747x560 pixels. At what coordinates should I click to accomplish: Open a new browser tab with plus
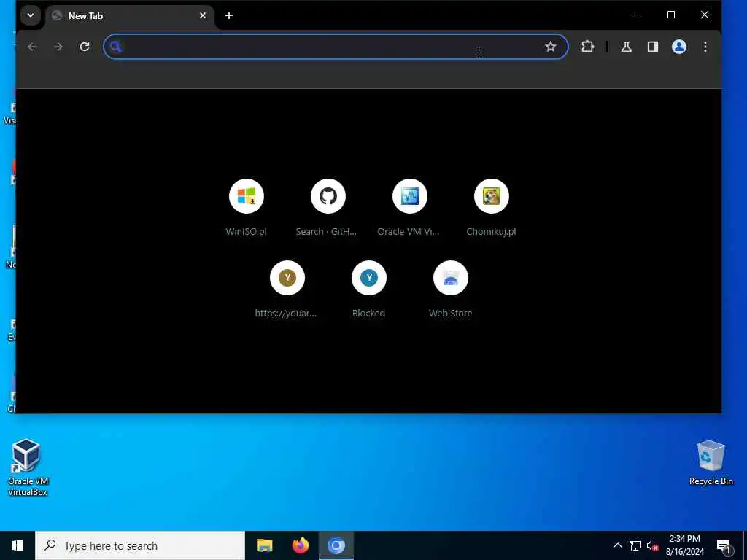pos(228,16)
